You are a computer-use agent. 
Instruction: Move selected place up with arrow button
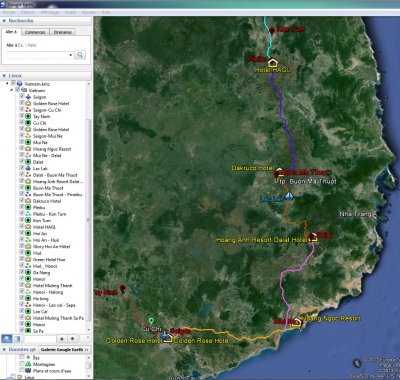coord(62,339)
